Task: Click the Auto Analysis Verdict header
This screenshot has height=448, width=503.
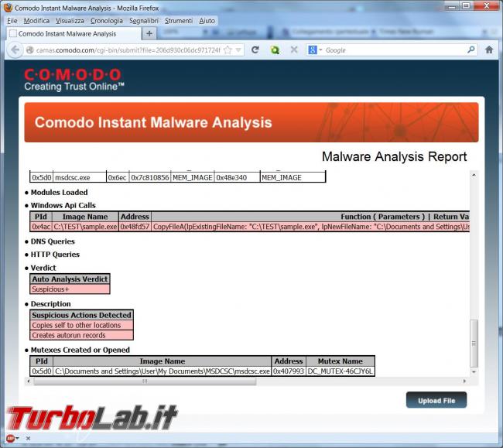Action: 70,279
